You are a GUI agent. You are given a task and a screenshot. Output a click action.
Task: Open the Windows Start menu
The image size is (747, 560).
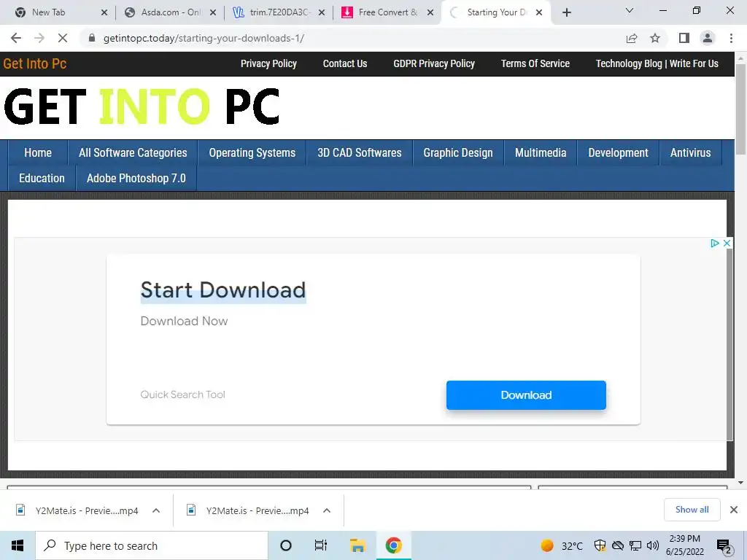point(18,545)
